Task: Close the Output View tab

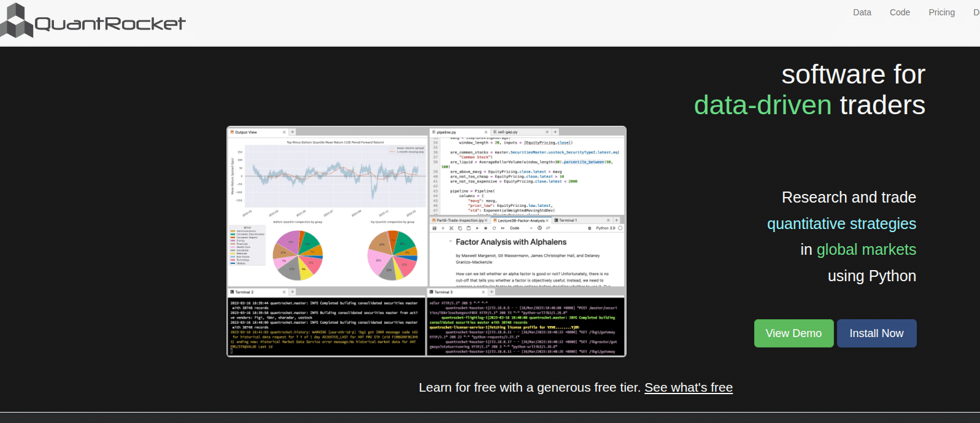Action: click(x=284, y=132)
